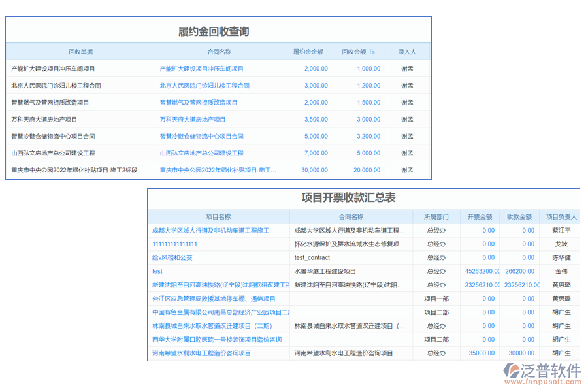The height and width of the screenshot is (392, 588).
Task: Open project 给v风格和公交
Action: 171,257
